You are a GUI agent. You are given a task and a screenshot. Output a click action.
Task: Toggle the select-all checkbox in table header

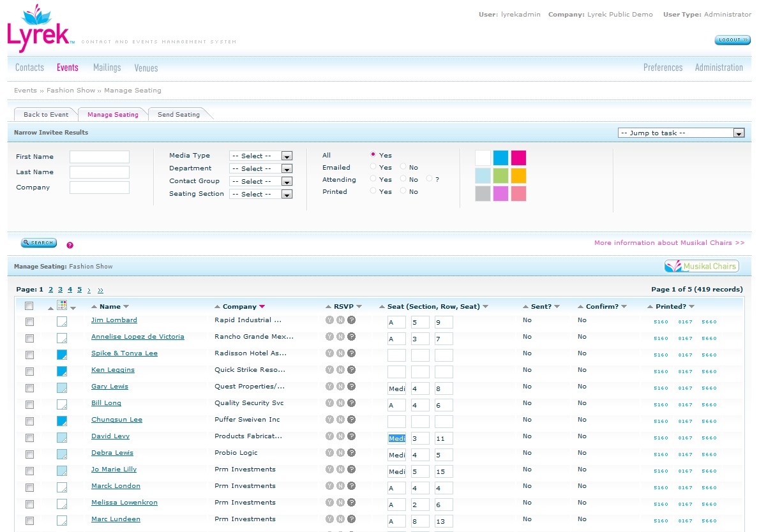(29, 306)
